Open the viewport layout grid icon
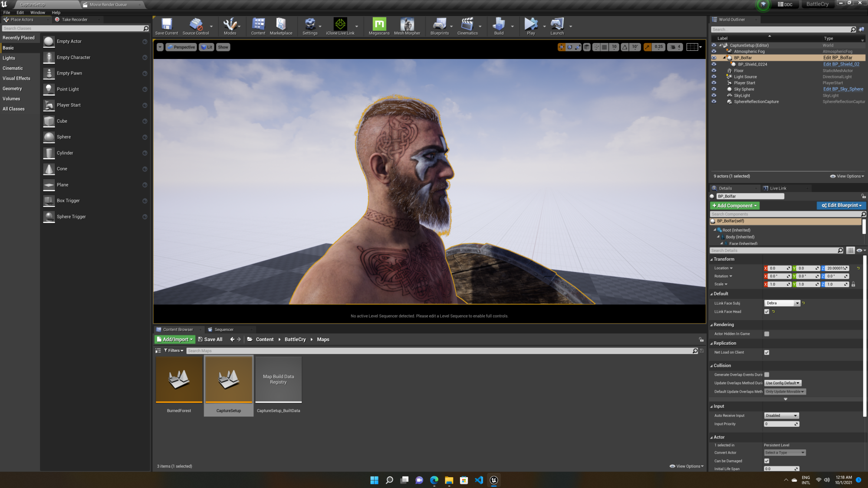The width and height of the screenshot is (868, 488). point(692,47)
